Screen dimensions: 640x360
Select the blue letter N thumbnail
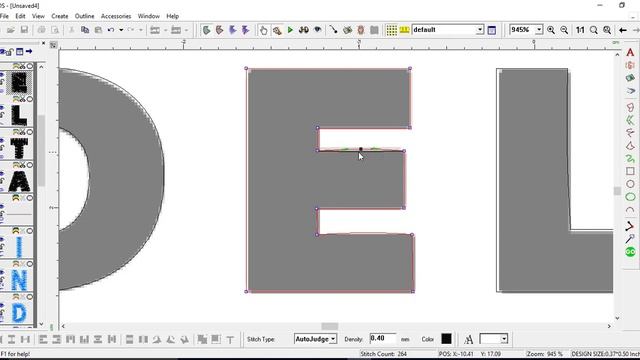click(x=19, y=280)
